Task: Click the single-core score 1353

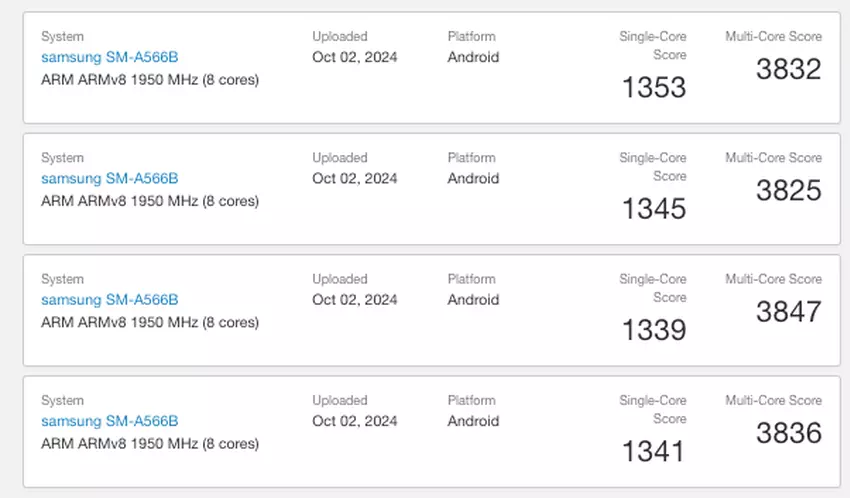Action: [654, 88]
